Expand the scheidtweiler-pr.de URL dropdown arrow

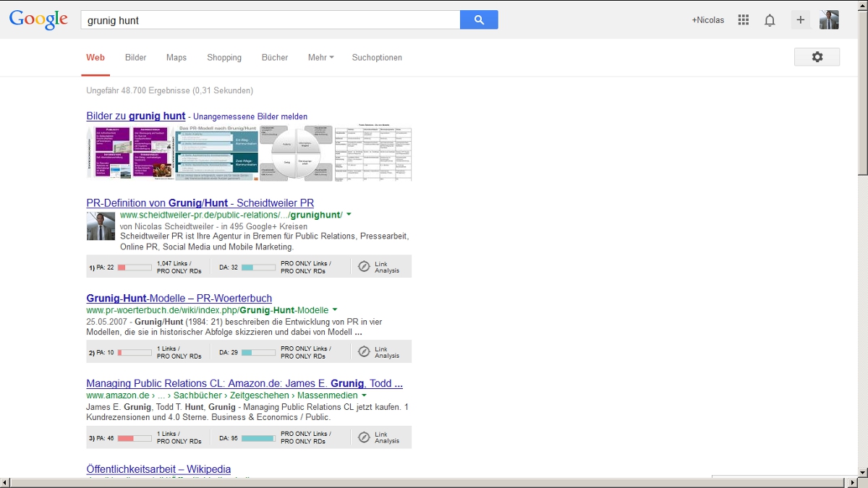coord(349,215)
